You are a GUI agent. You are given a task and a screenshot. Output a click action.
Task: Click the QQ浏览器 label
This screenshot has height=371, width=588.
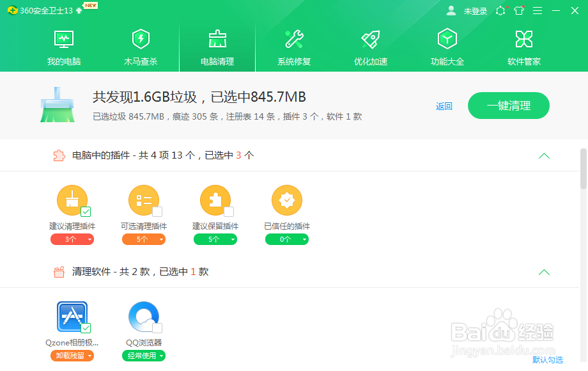(x=144, y=342)
